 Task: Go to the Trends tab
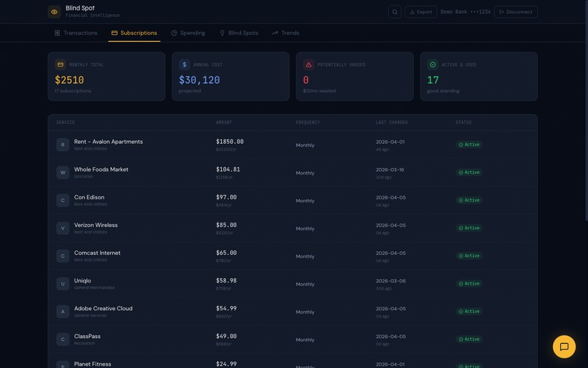point(286,33)
